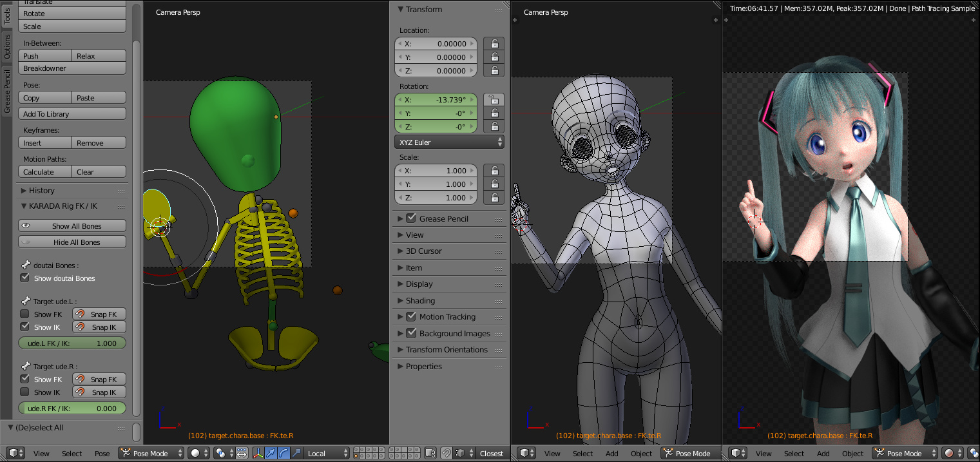Enable the translate manipulator arrow
This screenshot has width=980, height=462.
271,453
